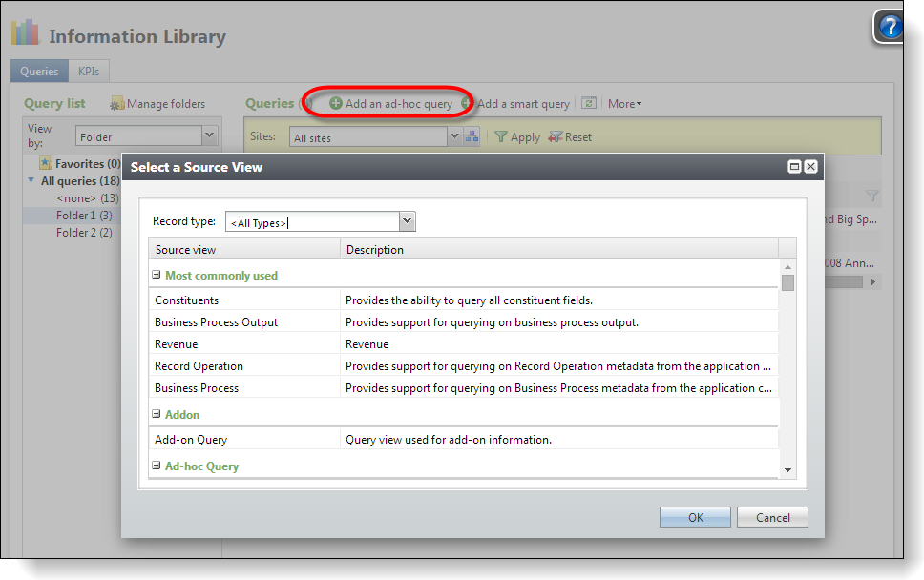
Task: Switch to the Queries tab
Action: coord(39,71)
